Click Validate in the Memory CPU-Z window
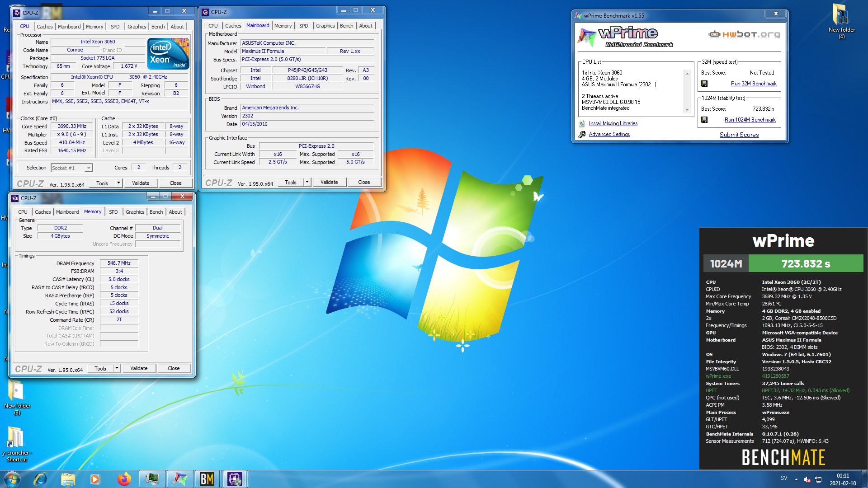868x488 pixels. coord(139,368)
